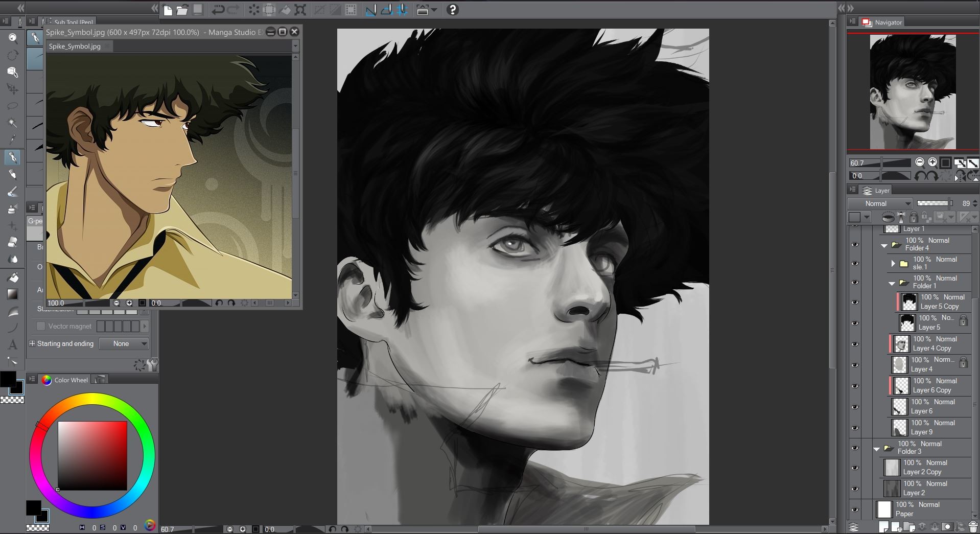Click the Navigator zoom slider at 60.7

(x=880, y=162)
